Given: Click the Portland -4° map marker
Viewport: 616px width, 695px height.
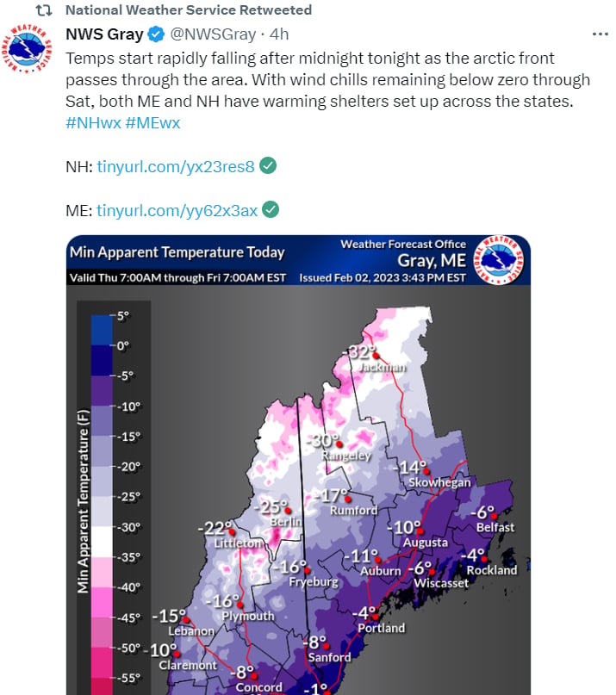Looking at the screenshot, I should (375, 617).
